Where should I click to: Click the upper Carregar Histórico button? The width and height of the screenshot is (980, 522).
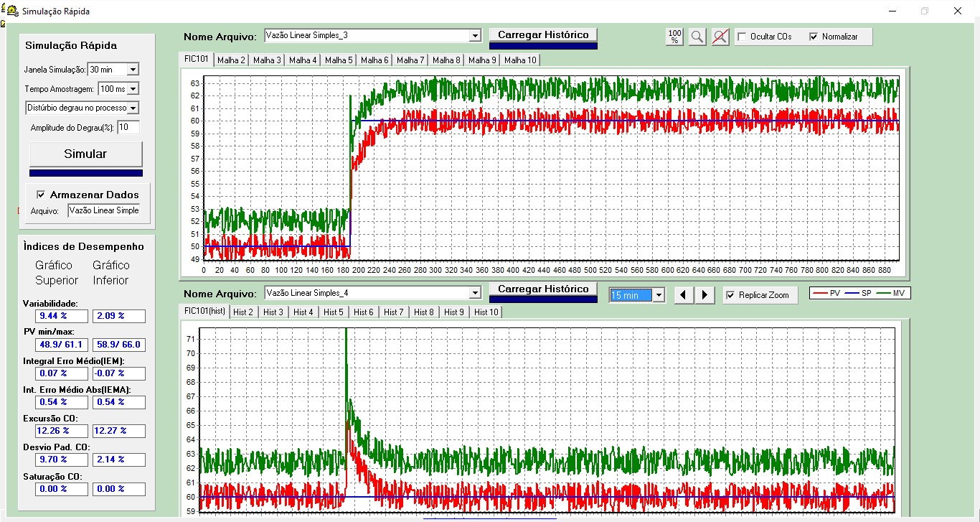tap(543, 34)
